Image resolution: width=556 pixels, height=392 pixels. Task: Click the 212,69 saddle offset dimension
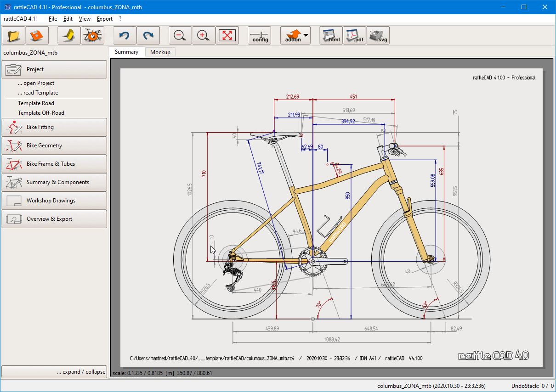(x=293, y=96)
